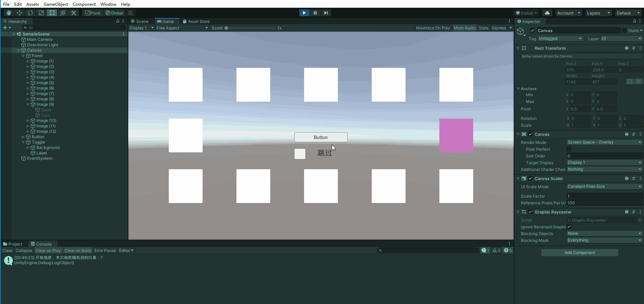Select the Move tool

19,13
